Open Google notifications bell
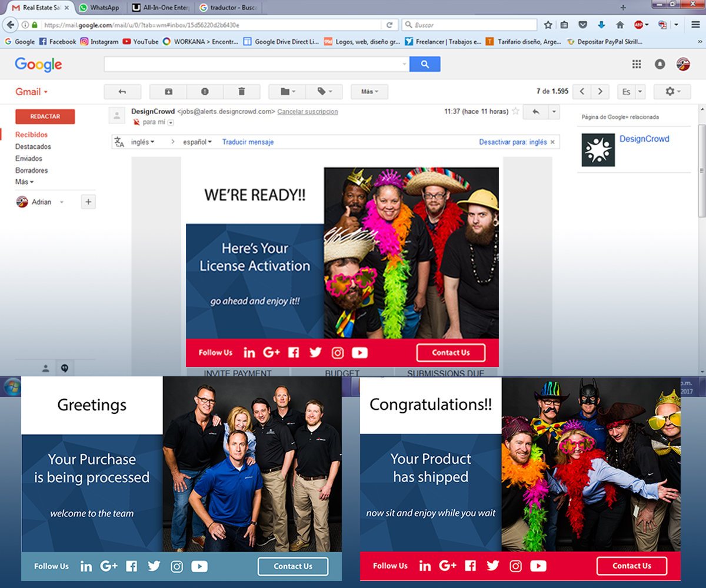The width and height of the screenshot is (706, 588). tap(660, 64)
